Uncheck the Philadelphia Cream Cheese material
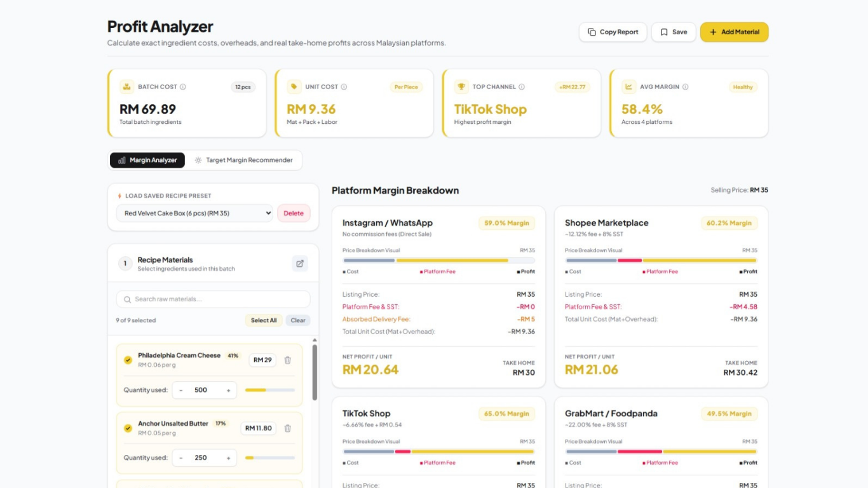This screenshot has height=488, width=868. pyautogui.click(x=128, y=360)
